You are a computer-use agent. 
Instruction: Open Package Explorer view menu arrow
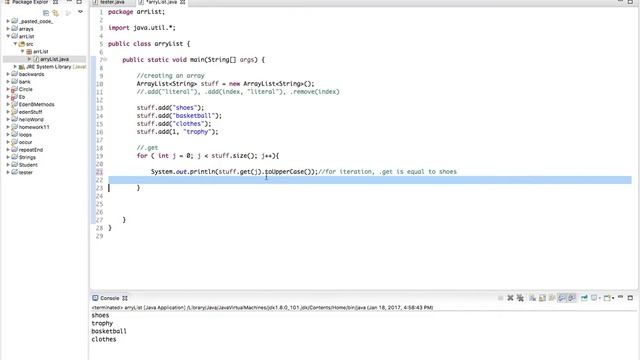pyautogui.click(x=80, y=12)
